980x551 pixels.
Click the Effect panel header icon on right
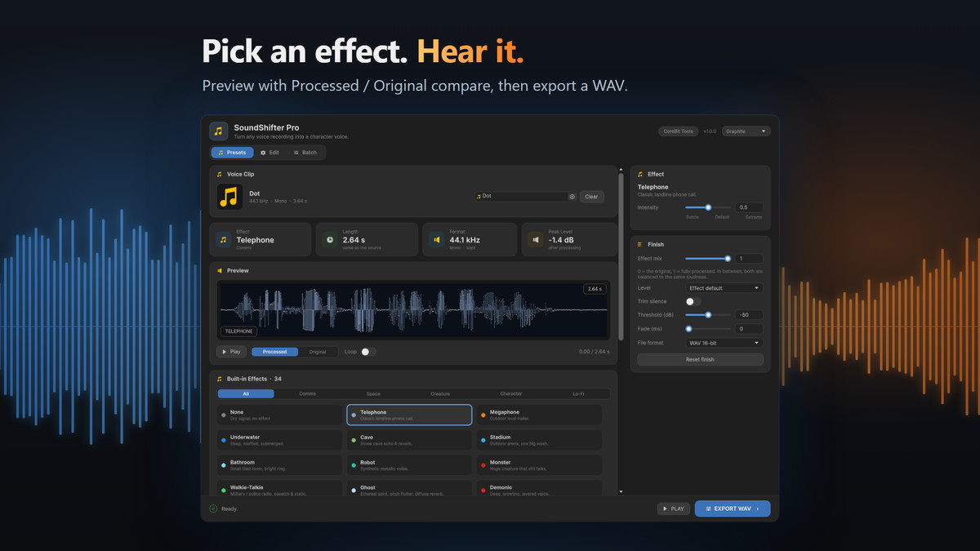click(x=640, y=174)
